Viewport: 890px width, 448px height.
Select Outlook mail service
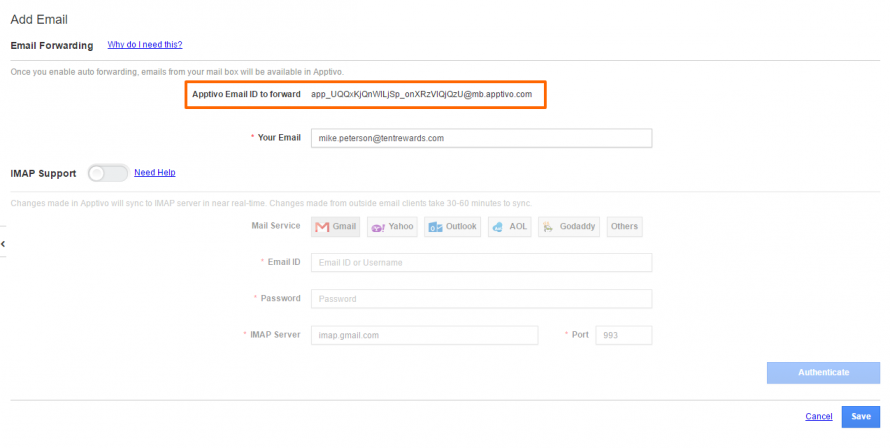pos(452,227)
